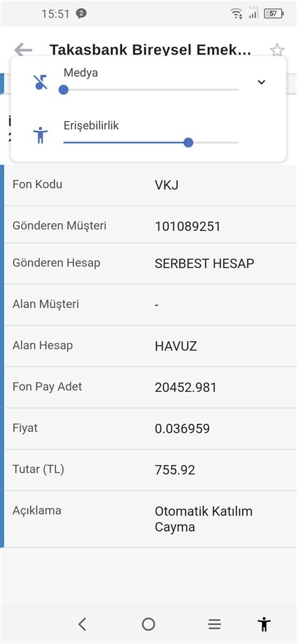The height and width of the screenshot is (644, 297).
Task: Set the Medya volume slider handle
Action: click(63, 90)
